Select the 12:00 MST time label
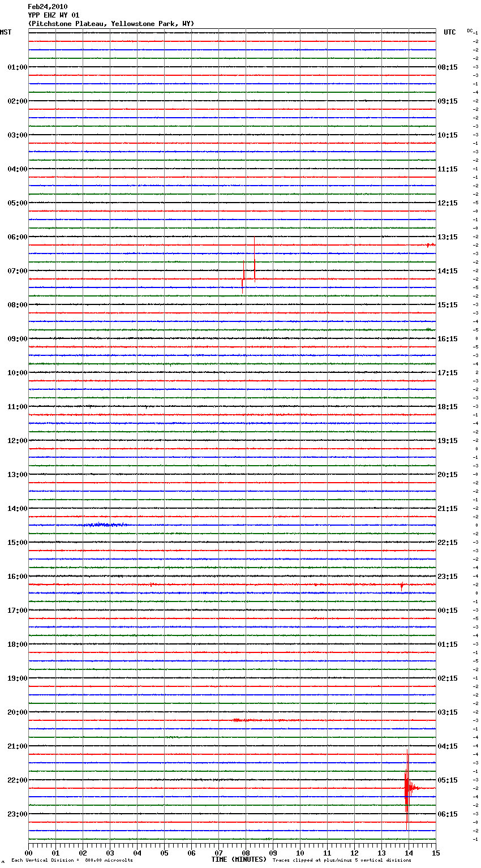 coord(18,441)
